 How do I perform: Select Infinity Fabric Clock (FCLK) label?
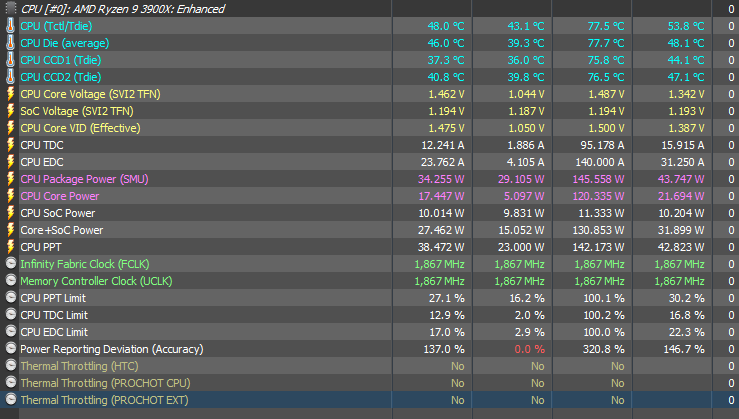pyautogui.click(x=85, y=264)
